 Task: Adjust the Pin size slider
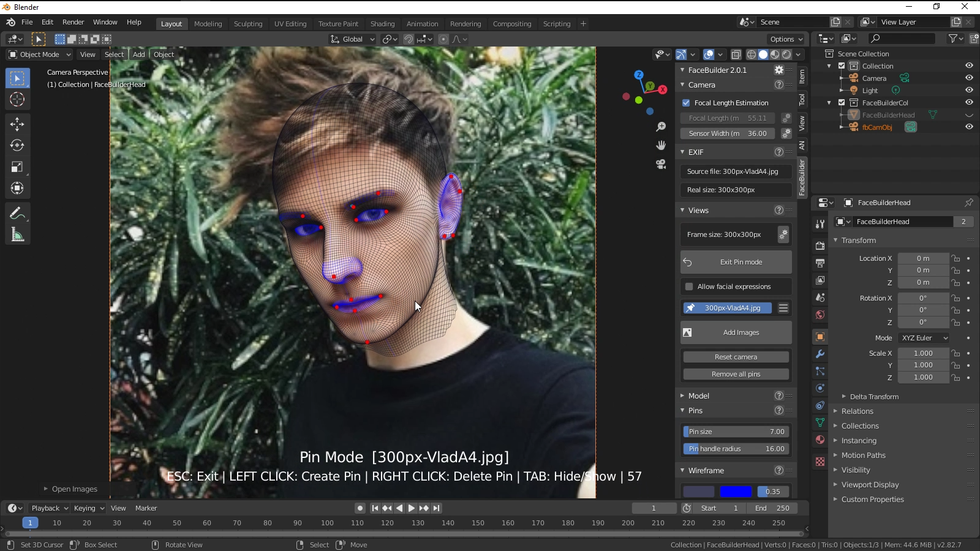pyautogui.click(x=736, y=432)
